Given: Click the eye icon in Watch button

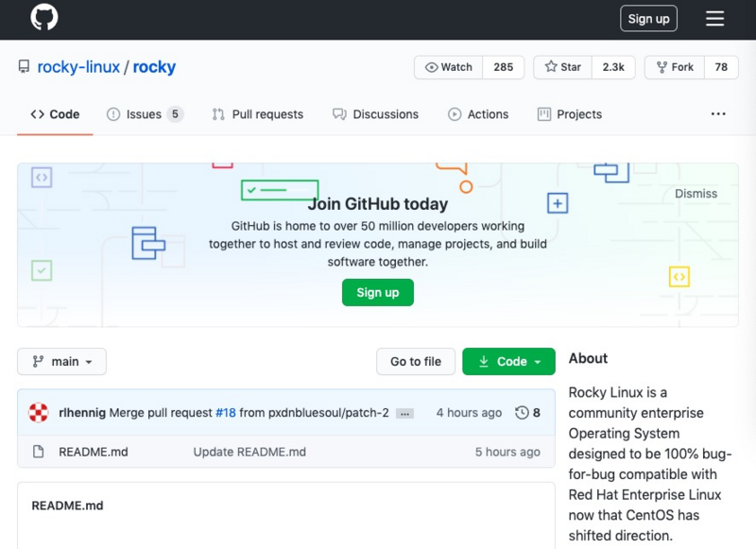Looking at the screenshot, I should click(432, 67).
